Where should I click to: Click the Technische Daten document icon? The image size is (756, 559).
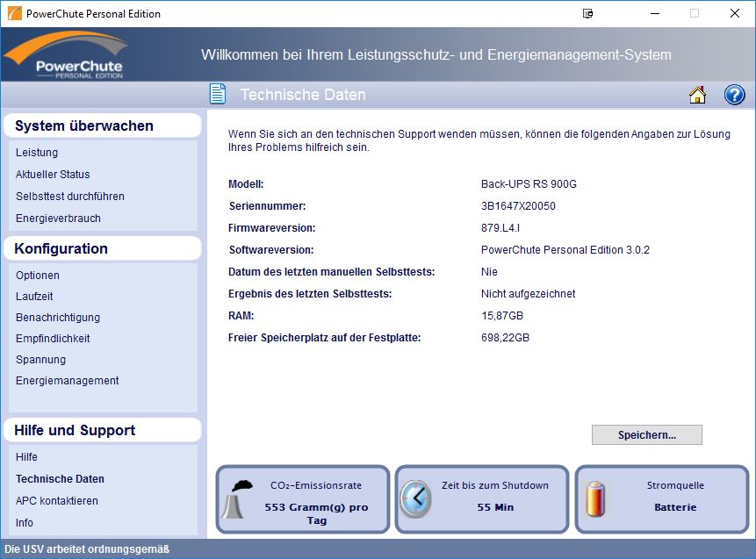pos(218,94)
